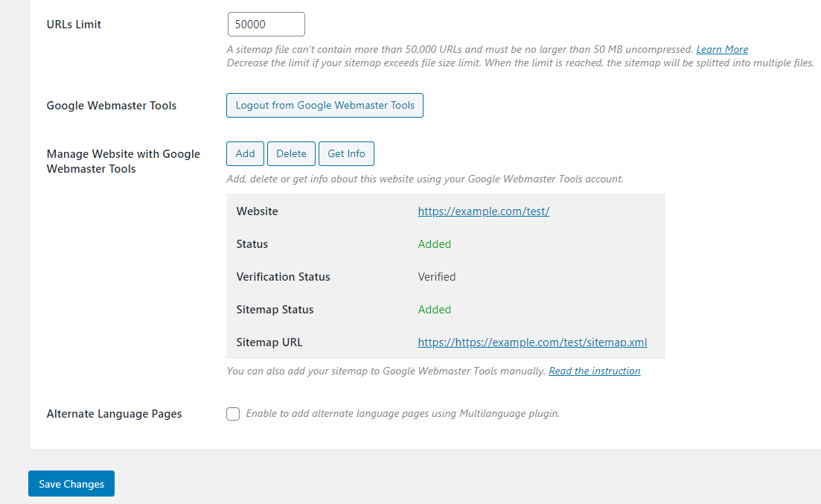Open the https://example.com/test/ website link

click(x=483, y=211)
